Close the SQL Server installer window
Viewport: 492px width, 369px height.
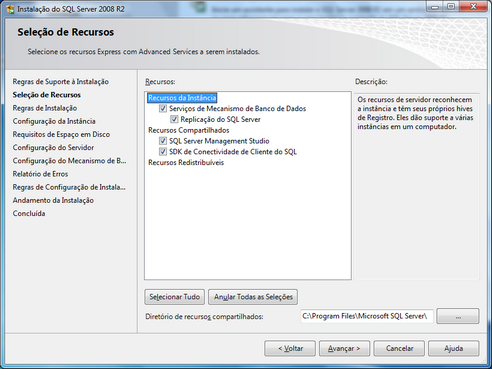pyautogui.click(x=473, y=7)
